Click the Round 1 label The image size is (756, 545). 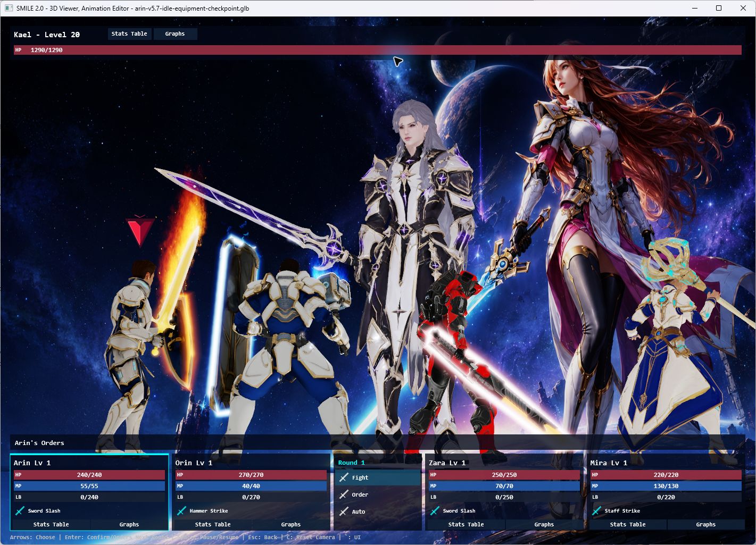pos(352,463)
